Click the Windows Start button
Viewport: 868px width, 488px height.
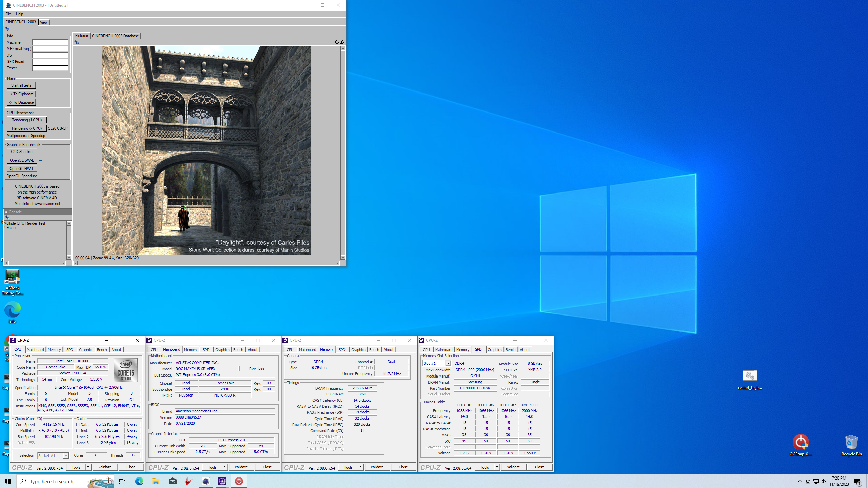coord(8,481)
